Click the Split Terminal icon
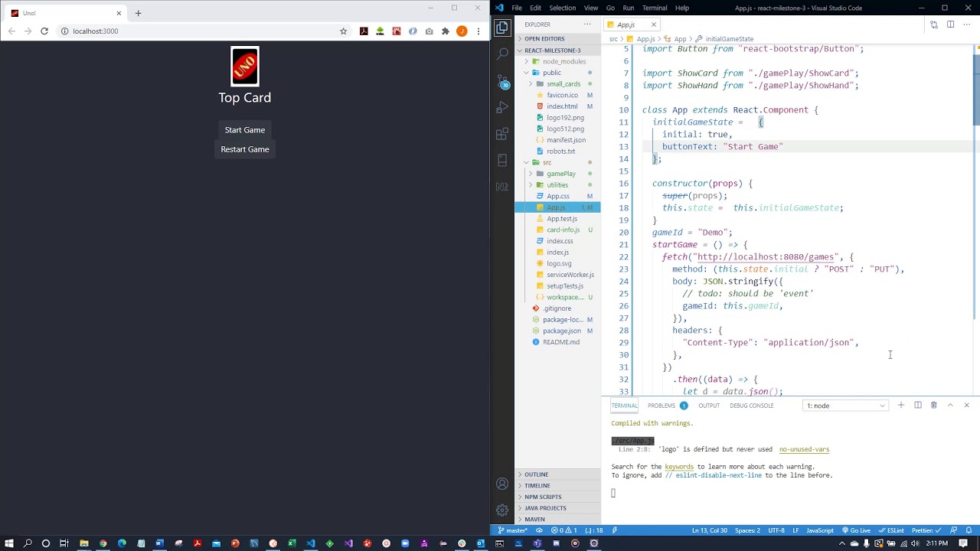The height and width of the screenshot is (551, 980). (x=917, y=405)
